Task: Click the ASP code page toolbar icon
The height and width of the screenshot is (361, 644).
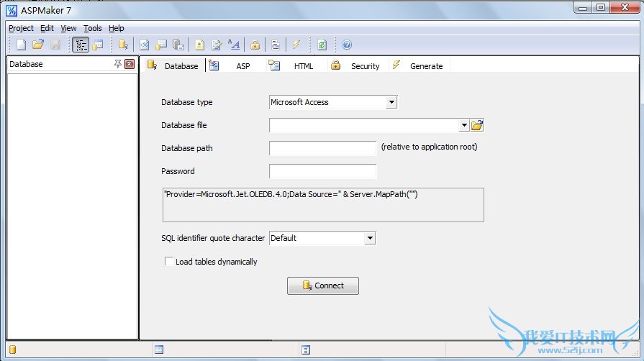Action: [x=144, y=45]
